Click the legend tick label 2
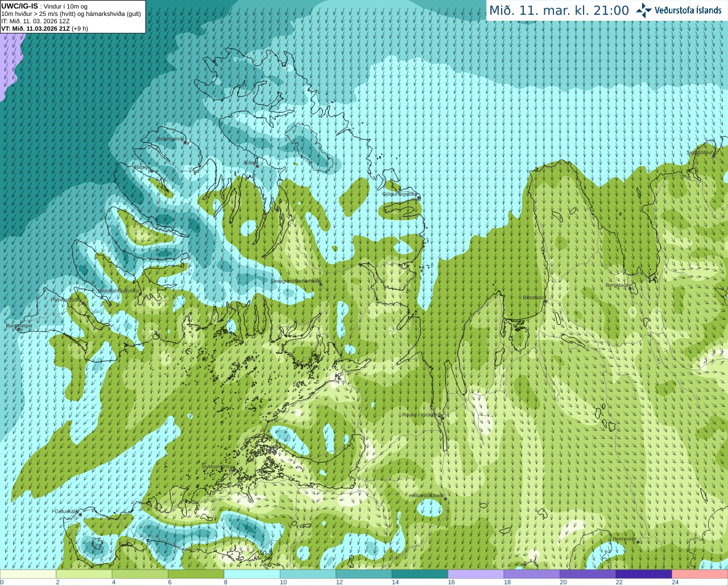 [57, 582]
